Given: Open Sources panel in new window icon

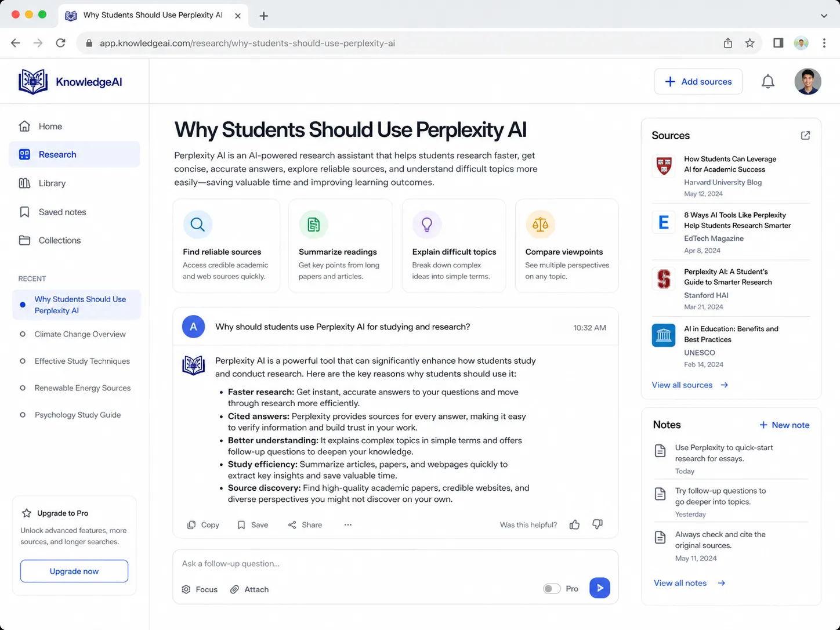Looking at the screenshot, I should tap(805, 135).
